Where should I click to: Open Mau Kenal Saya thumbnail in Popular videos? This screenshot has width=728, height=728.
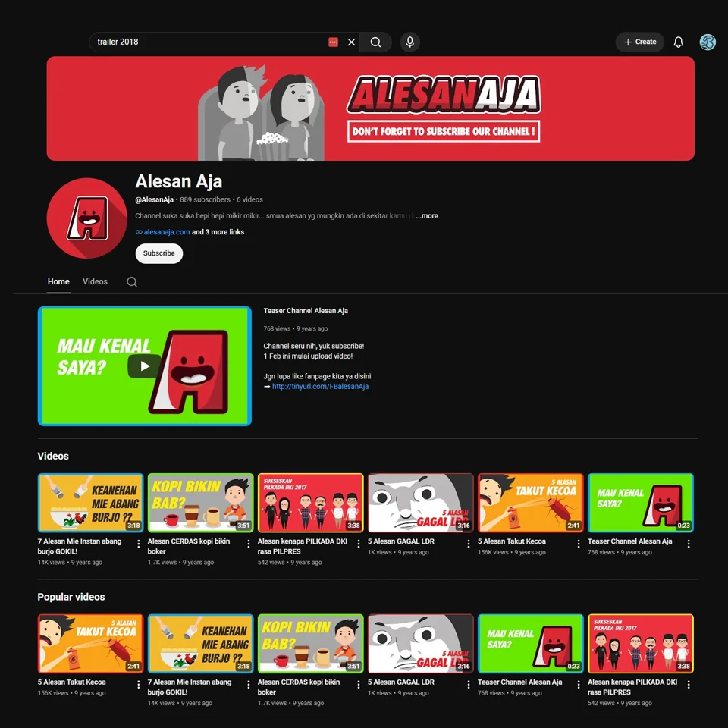pyautogui.click(x=531, y=644)
